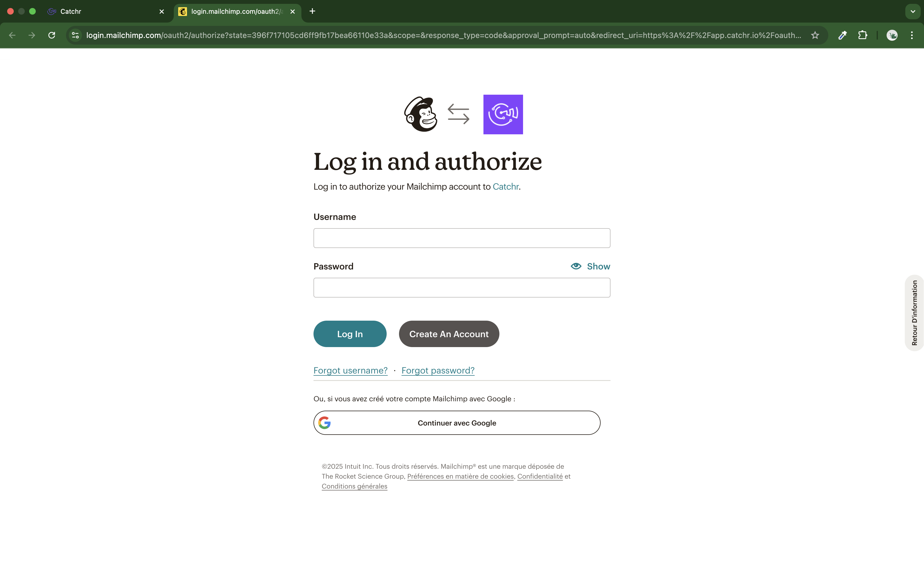The image size is (924, 578).
Task: Open the eyedropper extension icon
Action: [x=843, y=35]
